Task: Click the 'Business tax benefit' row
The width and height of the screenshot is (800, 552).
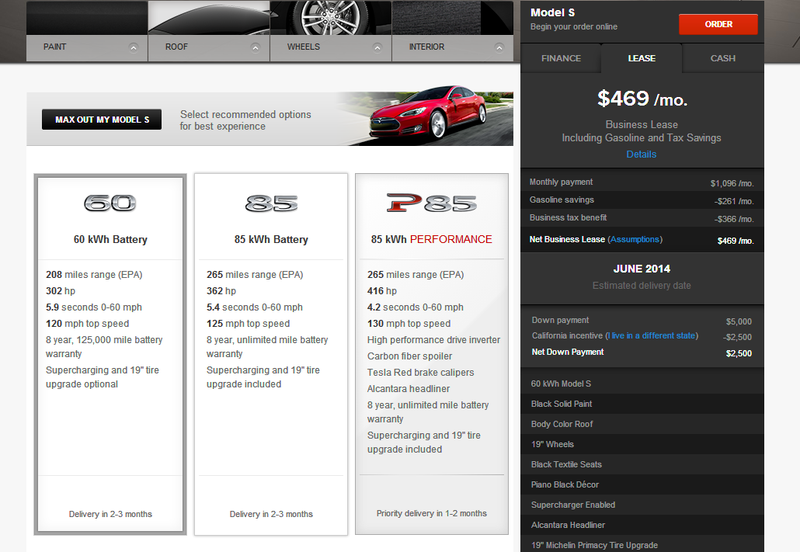Action: point(642,218)
